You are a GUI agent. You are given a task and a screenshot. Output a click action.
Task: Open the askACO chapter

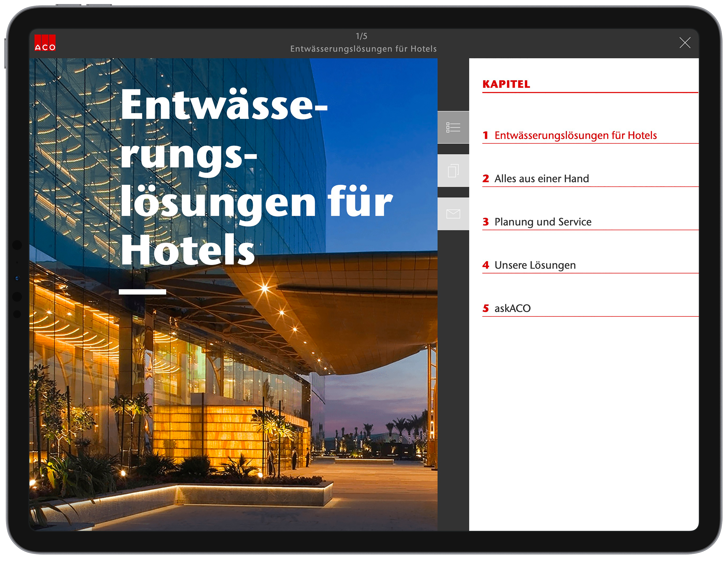(512, 308)
